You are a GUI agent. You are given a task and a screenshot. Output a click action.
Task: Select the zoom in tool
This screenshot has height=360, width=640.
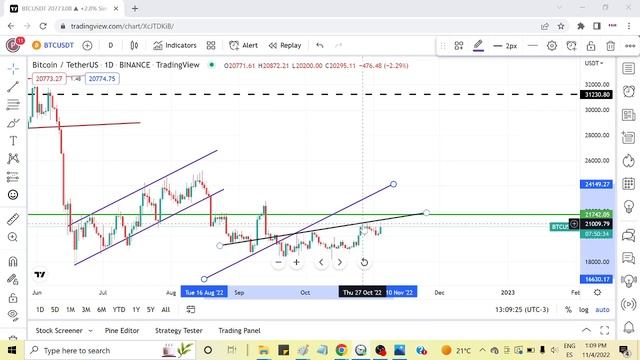13,237
